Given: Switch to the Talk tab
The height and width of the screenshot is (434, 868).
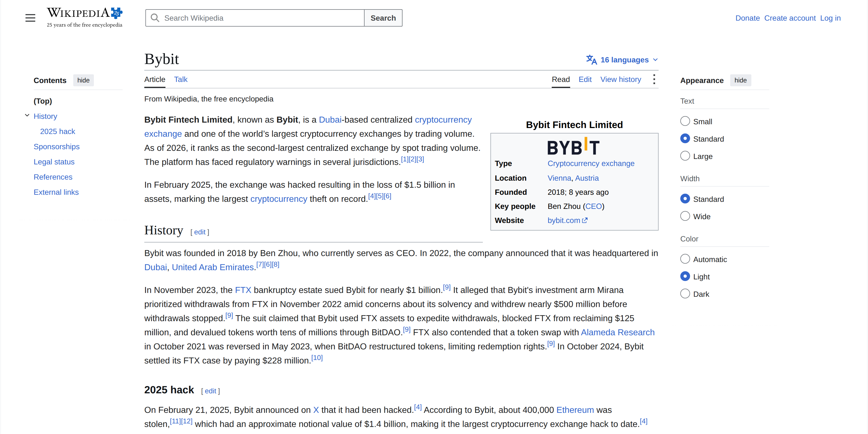Looking at the screenshot, I should coord(181,79).
